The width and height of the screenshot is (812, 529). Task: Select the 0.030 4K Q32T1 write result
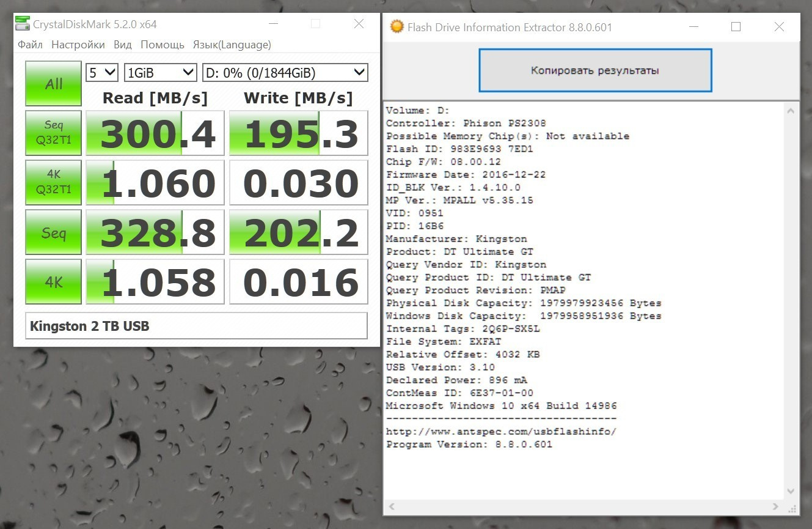(299, 182)
